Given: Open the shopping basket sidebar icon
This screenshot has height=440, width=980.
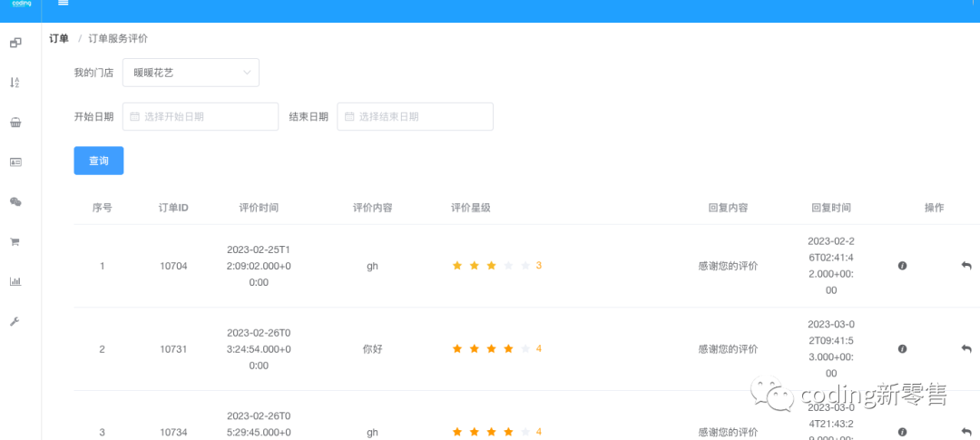Looking at the screenshot, I should tap(15, 122).
